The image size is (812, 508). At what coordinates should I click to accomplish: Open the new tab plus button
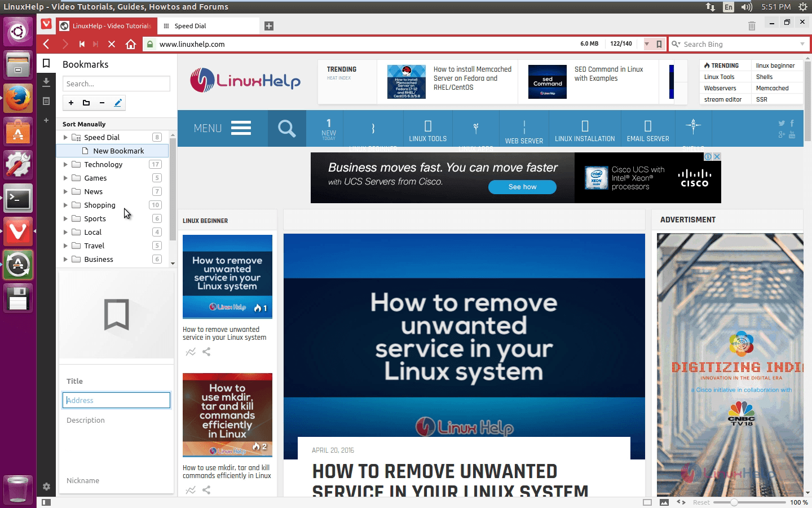[269, 26]
